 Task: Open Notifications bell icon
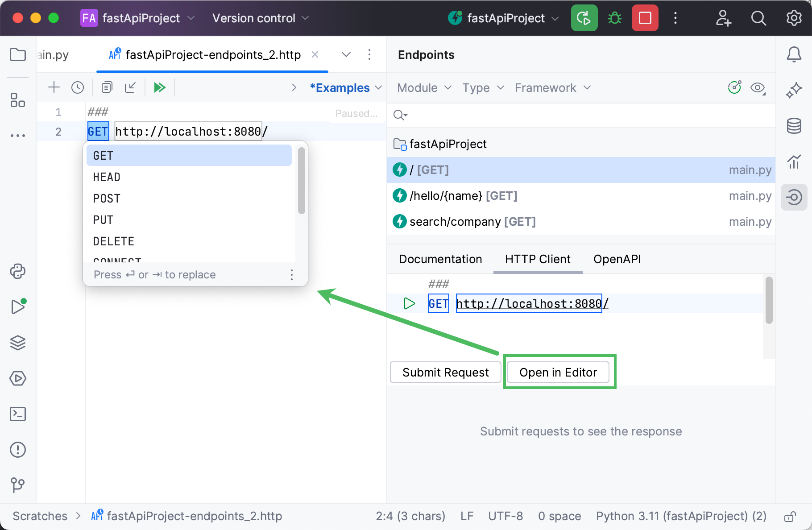[794, 54]
